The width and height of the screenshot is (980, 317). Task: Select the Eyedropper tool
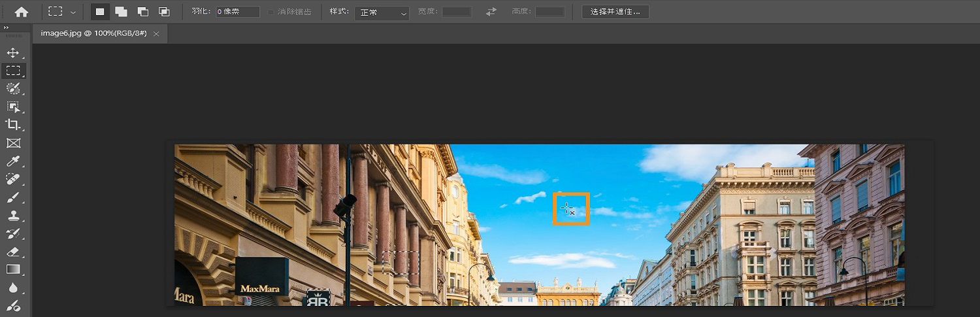(x=13, y=161)
